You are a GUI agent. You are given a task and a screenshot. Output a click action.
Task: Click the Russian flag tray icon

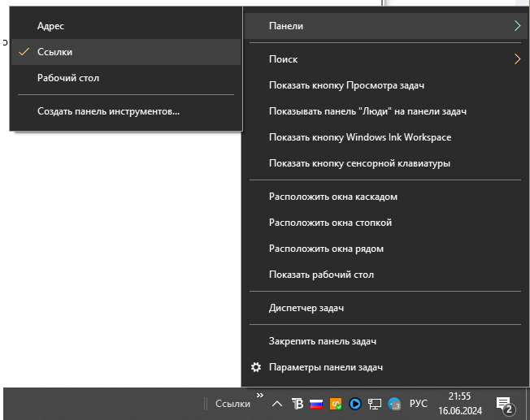click(x=316, y=404)
